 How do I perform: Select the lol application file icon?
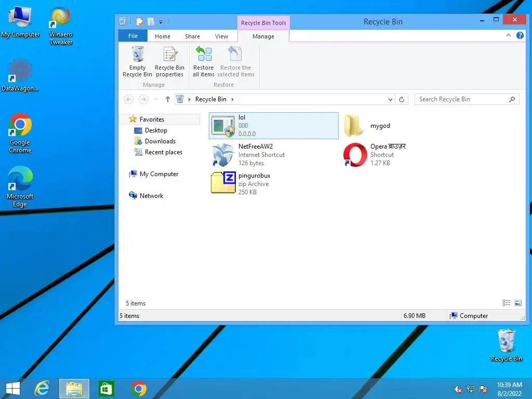click(x=223, y=126)
